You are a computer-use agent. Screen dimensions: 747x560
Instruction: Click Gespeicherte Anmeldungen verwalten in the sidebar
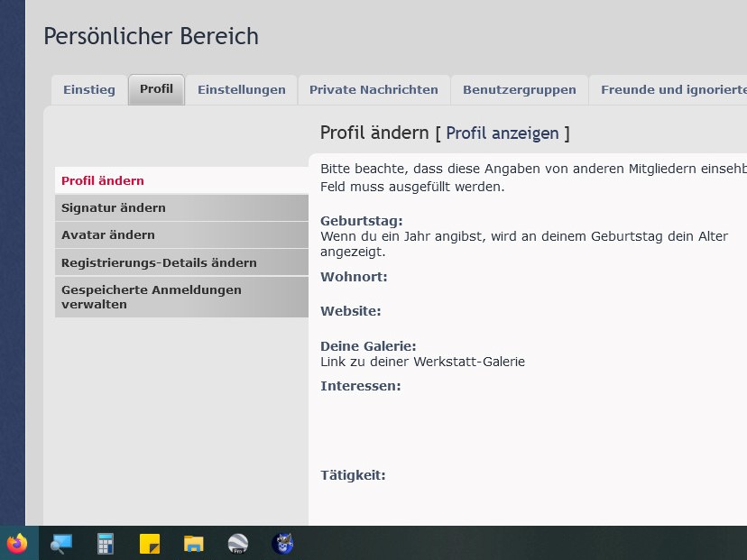[x=151, y=297]
